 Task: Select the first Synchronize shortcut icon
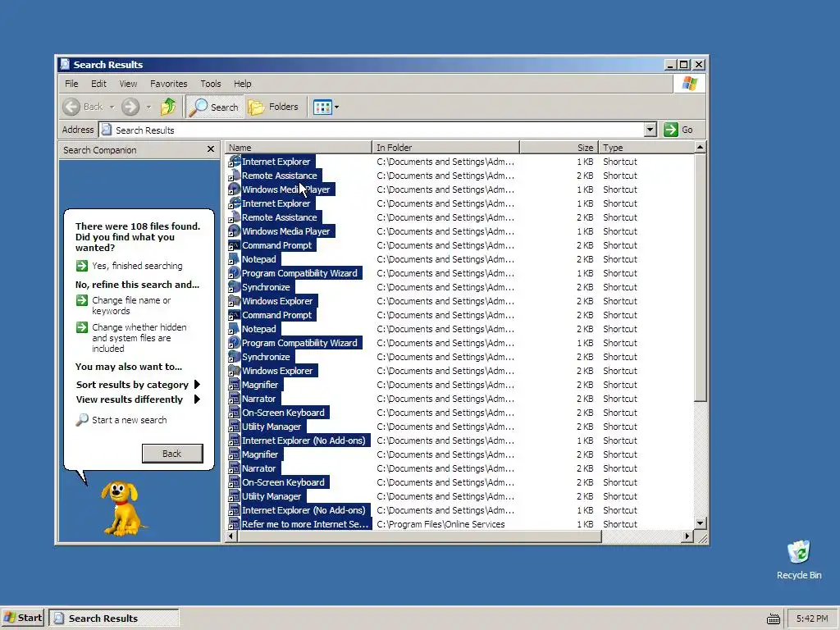point(234,286)
